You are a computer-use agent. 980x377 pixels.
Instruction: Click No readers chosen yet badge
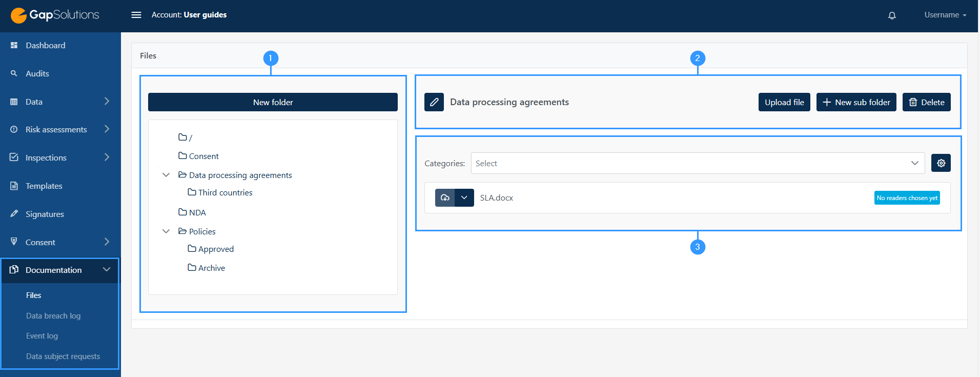point(907,197)
